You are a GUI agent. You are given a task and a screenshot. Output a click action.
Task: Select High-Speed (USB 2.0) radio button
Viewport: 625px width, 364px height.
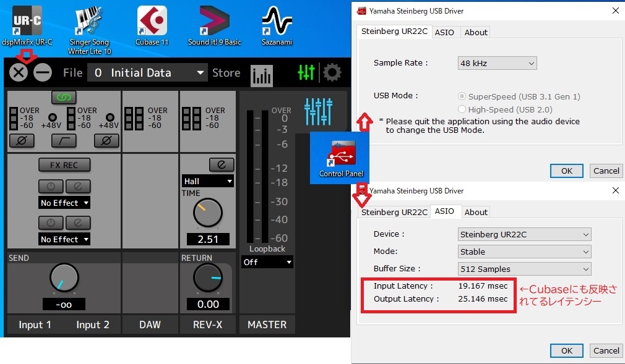(462, 109)
